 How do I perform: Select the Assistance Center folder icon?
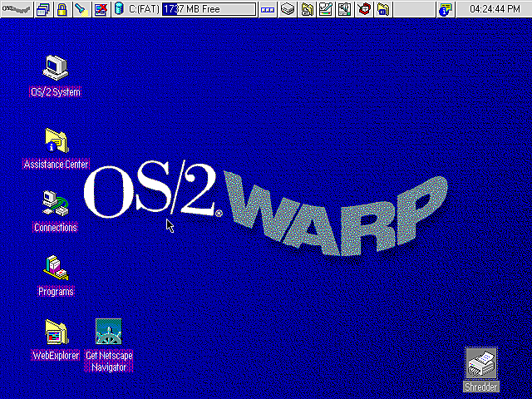(x=56, y=140)
